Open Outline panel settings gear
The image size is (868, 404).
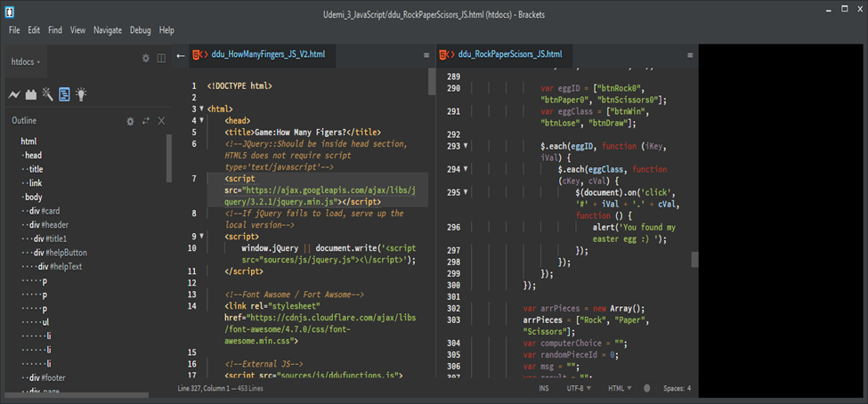[130, 121]
